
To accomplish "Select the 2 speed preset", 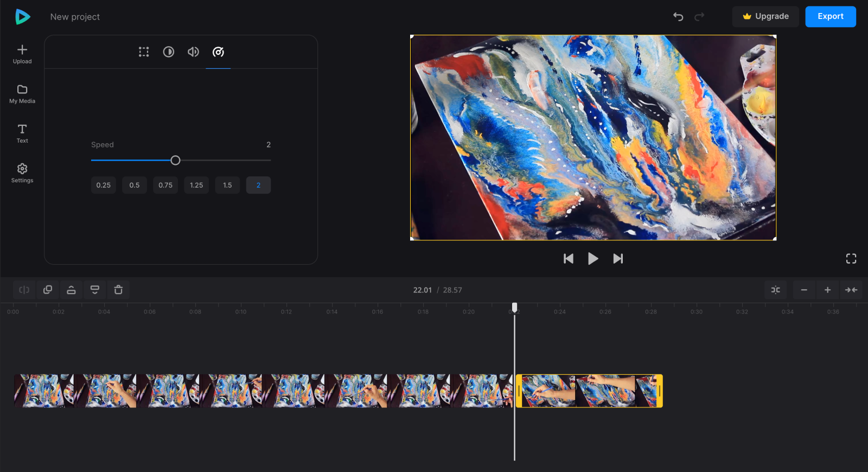I will [258, 185].
